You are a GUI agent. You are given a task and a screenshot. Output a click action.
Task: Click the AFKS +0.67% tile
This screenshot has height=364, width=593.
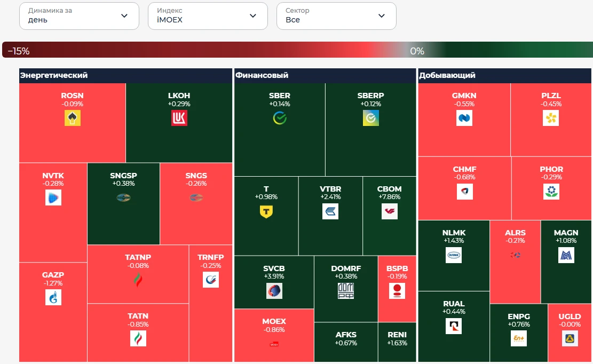346,342
